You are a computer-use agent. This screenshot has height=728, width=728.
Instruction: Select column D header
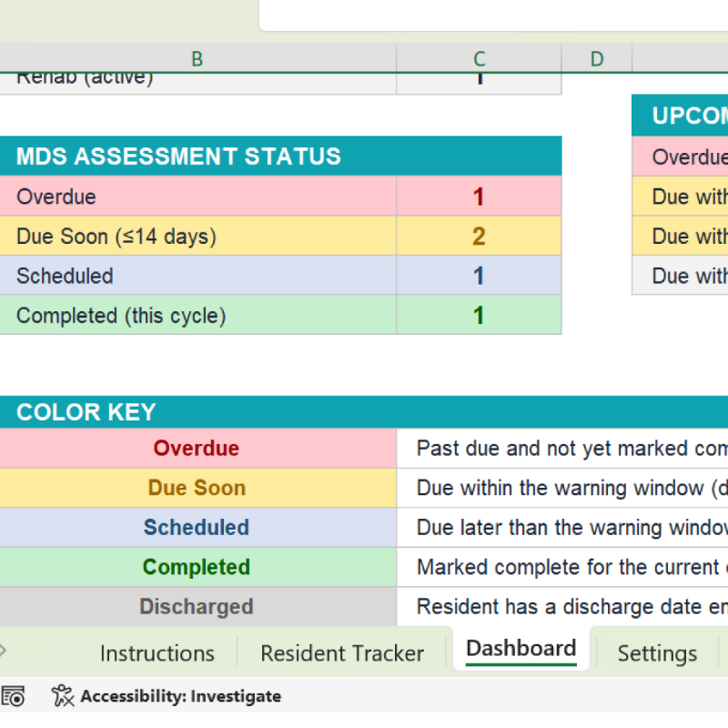pos(597,58)
